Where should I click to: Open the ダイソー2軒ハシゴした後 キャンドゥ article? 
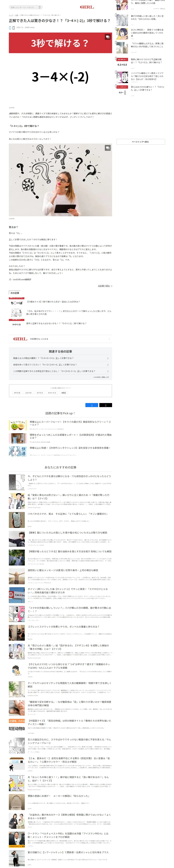tap(68, 591)
